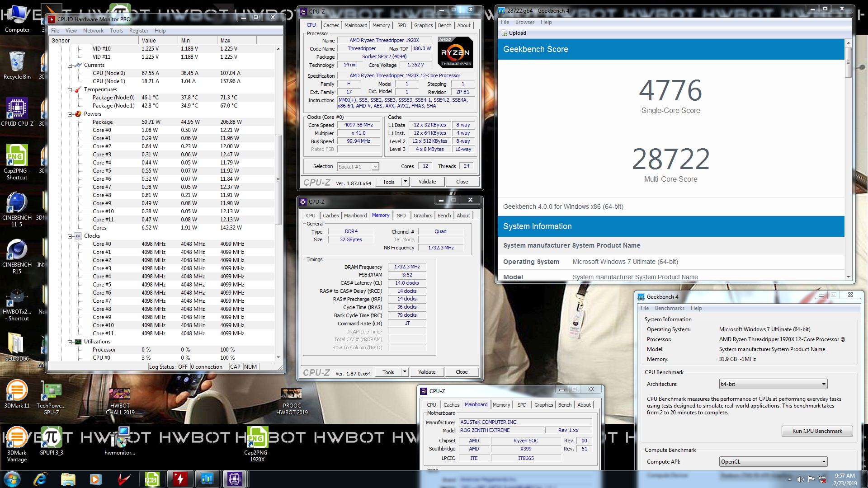
Task: Click the Action Center flag tray icon
Action: click(811, 479)
